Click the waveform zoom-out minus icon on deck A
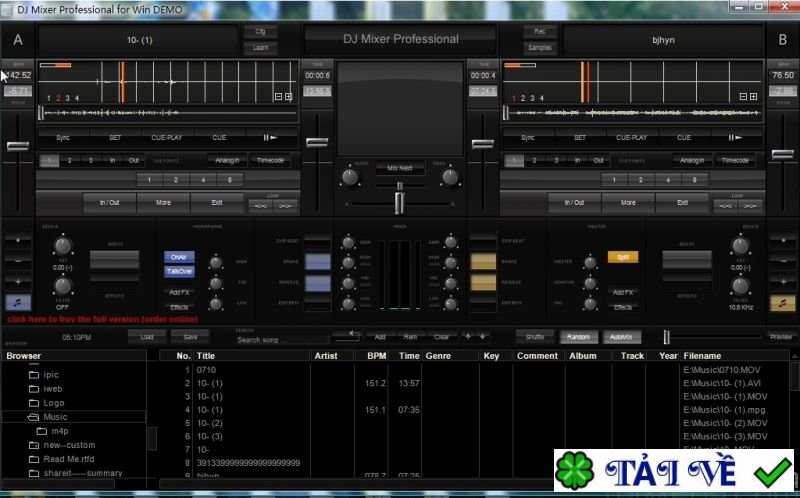Viewport: 800px width, 498px height. [x=278, y=97]
